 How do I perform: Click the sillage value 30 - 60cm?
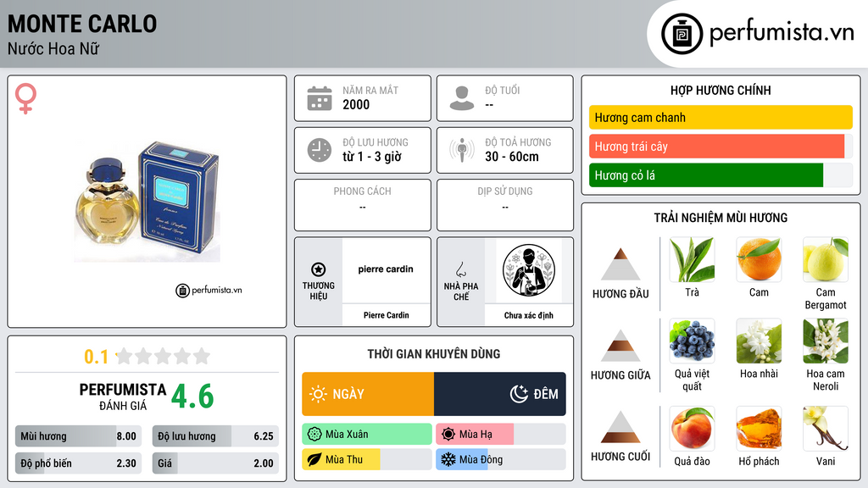point(512,157)
